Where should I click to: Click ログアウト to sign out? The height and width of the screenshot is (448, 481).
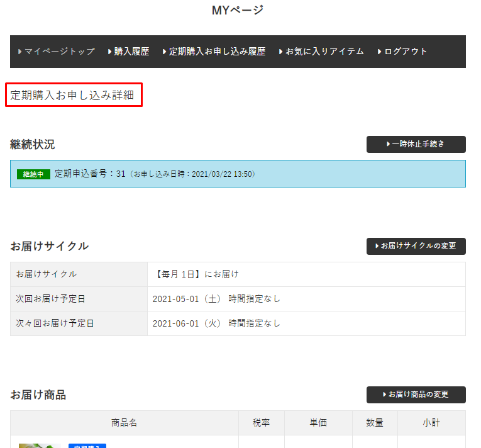(402, 52)
